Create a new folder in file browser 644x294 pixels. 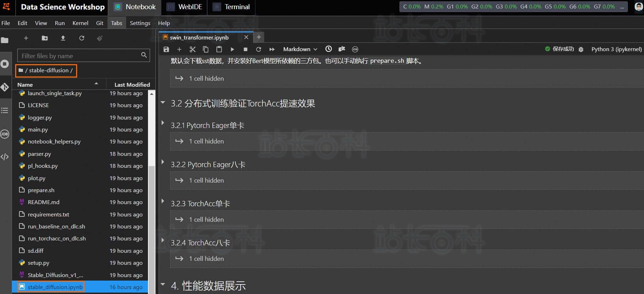point(45,38)
